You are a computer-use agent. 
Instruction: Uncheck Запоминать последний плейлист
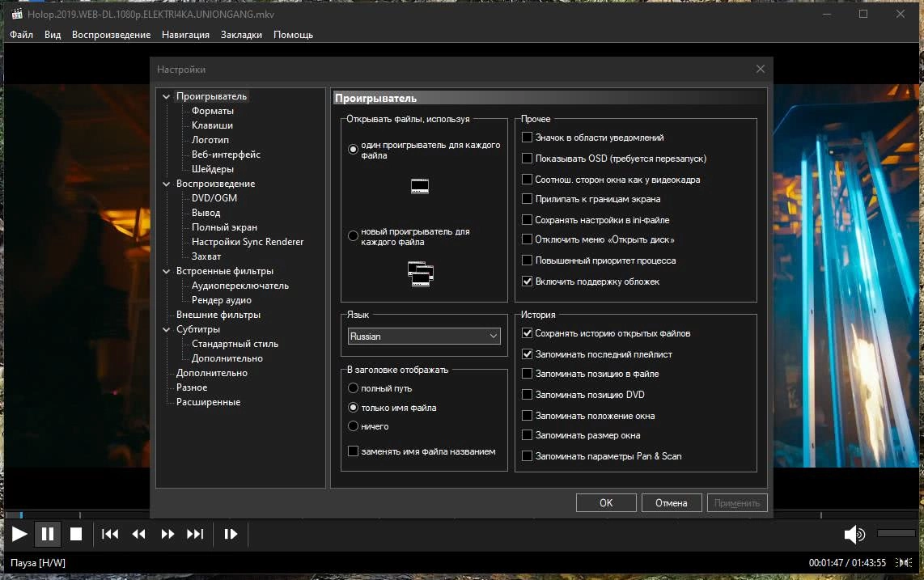pos(528,354)
